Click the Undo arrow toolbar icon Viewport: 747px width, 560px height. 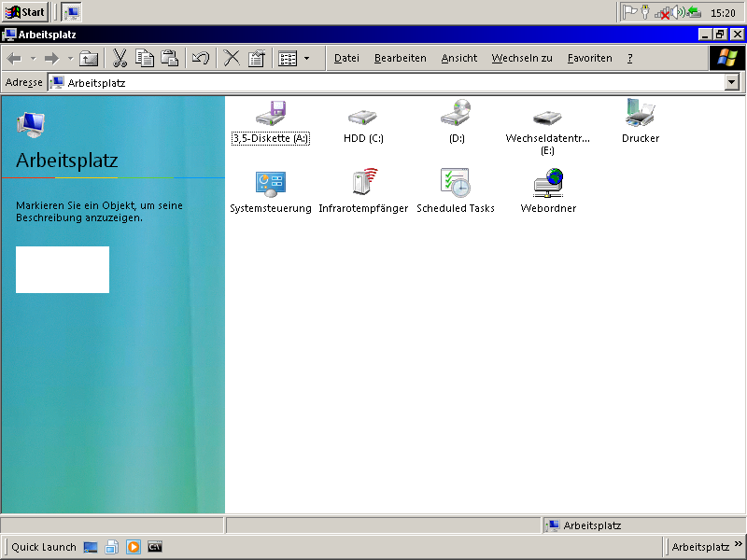(x=200, y=58)
